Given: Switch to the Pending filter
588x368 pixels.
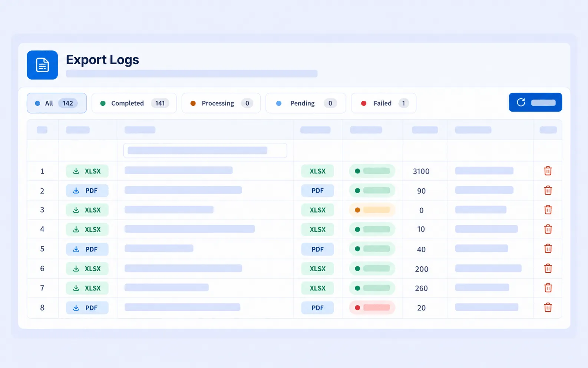Looking at the screenshot, I should 305,103.
